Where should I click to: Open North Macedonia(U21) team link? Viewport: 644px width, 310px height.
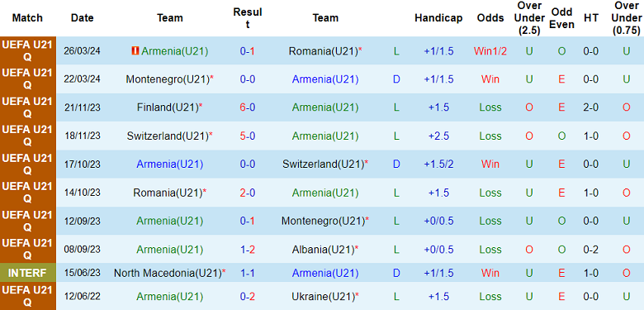pos(168,273)
